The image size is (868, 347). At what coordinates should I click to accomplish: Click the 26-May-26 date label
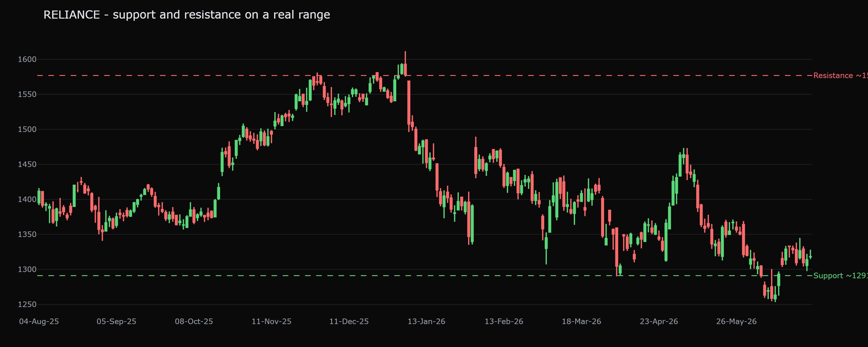(x=736, y=321)
